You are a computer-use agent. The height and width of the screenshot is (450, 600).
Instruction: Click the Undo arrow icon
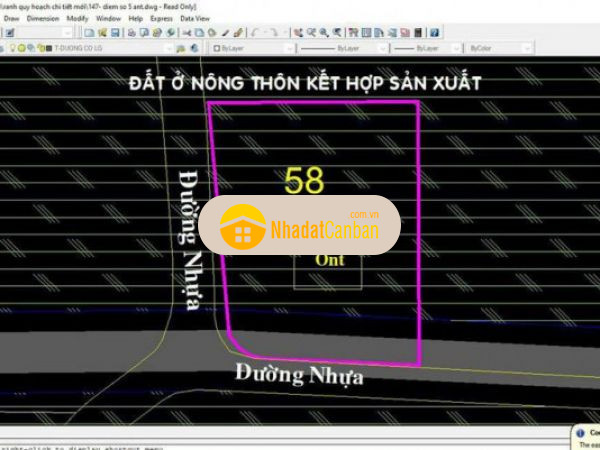tap(254, 33)
